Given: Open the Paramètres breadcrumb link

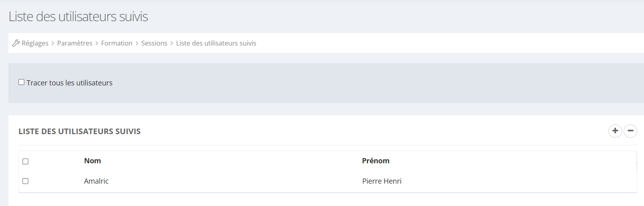Looking at the screenshot, I should [75, 43].
